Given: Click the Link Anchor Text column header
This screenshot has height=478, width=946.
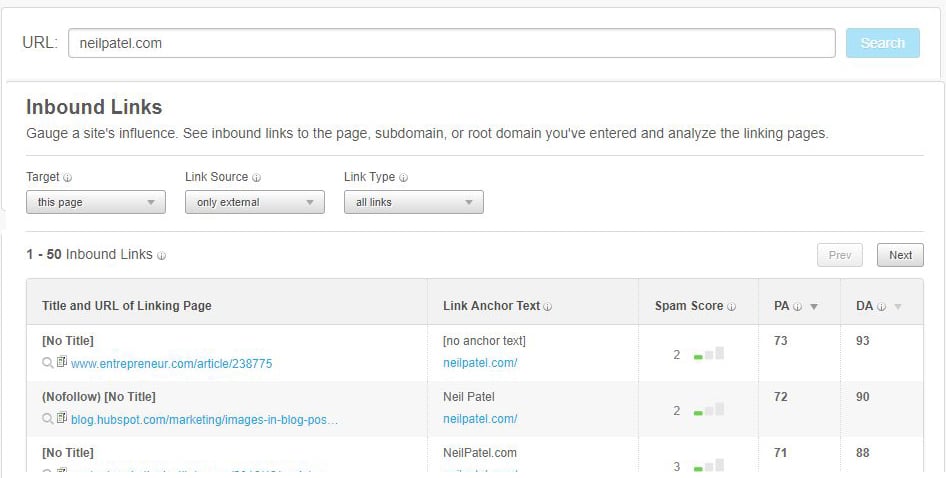Looking at the screenshot, I should 492,305.
